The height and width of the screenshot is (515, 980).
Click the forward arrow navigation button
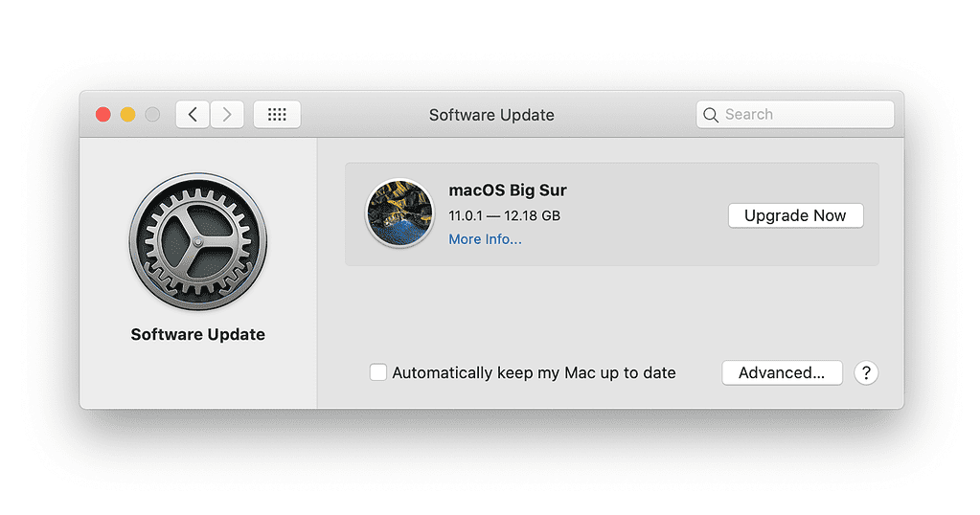click(x=227, y=115)
